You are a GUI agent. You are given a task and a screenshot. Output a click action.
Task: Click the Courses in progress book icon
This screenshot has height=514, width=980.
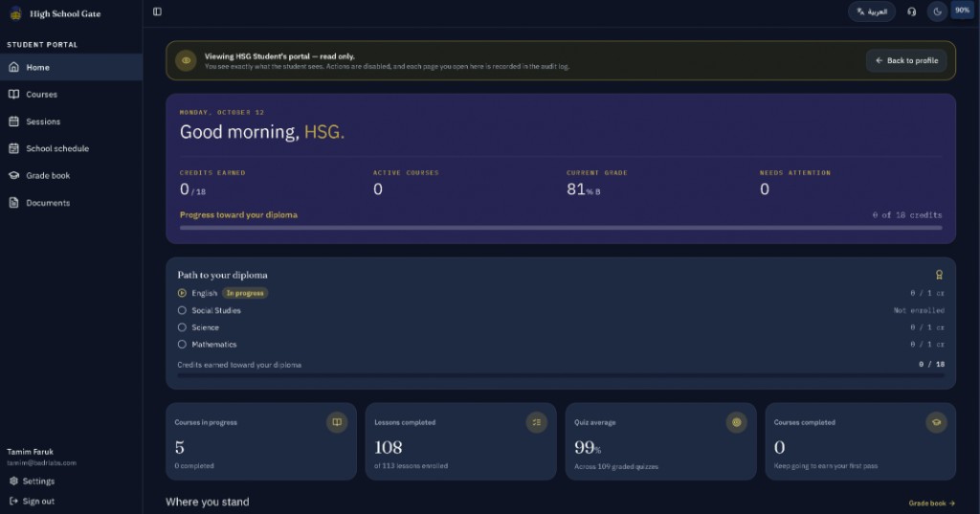pyautogui.click(x=337, y=422)
